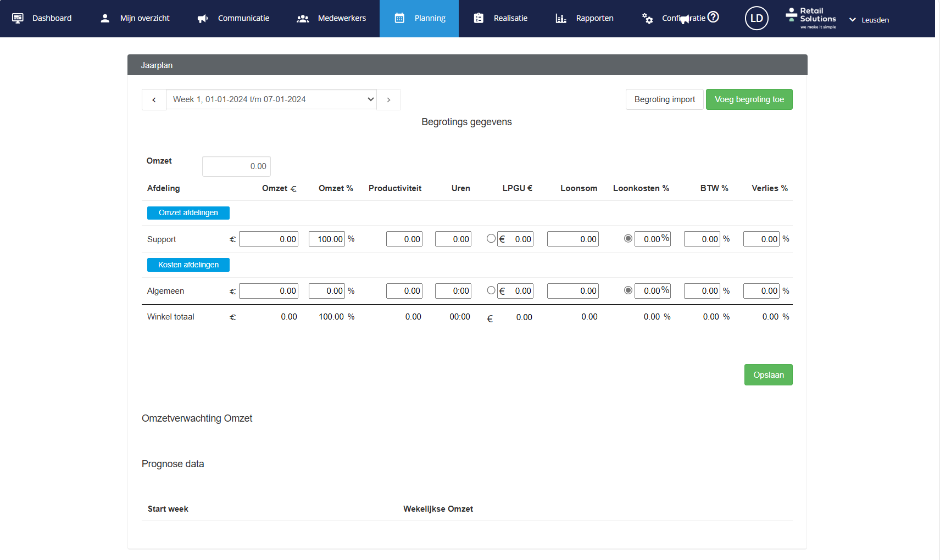Click the Communicatie megaphone icon
Screen dimensions: 940x560
coord(203,19)
